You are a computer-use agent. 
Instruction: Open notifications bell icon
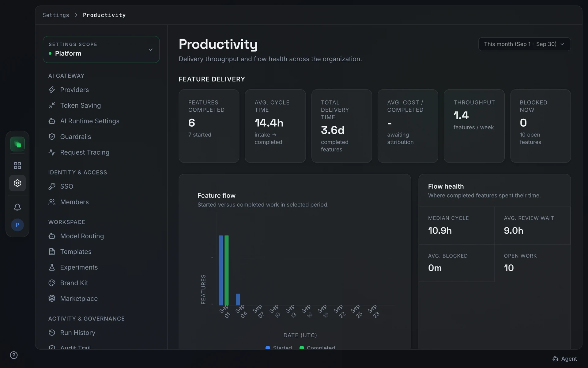[x=17, y=207]
